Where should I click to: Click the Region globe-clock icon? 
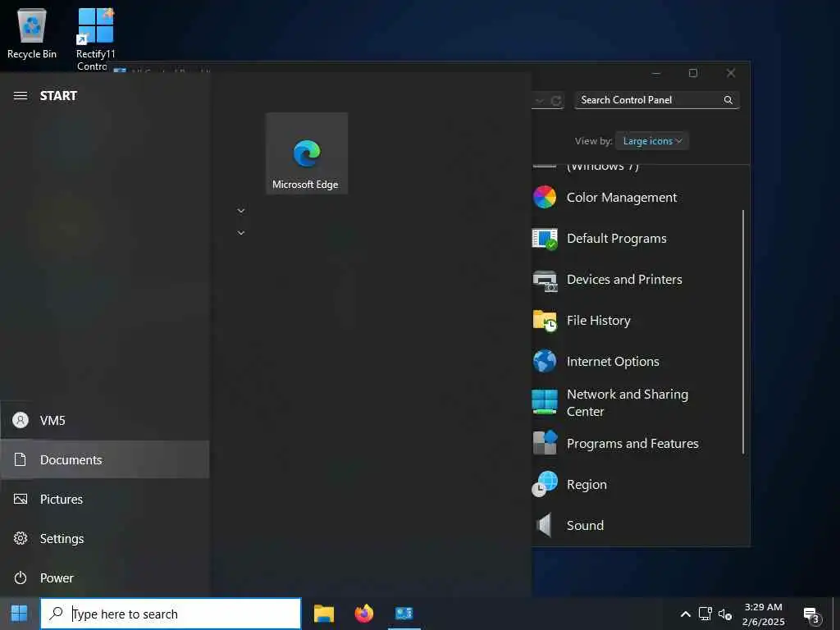click(x=545, y=484)
